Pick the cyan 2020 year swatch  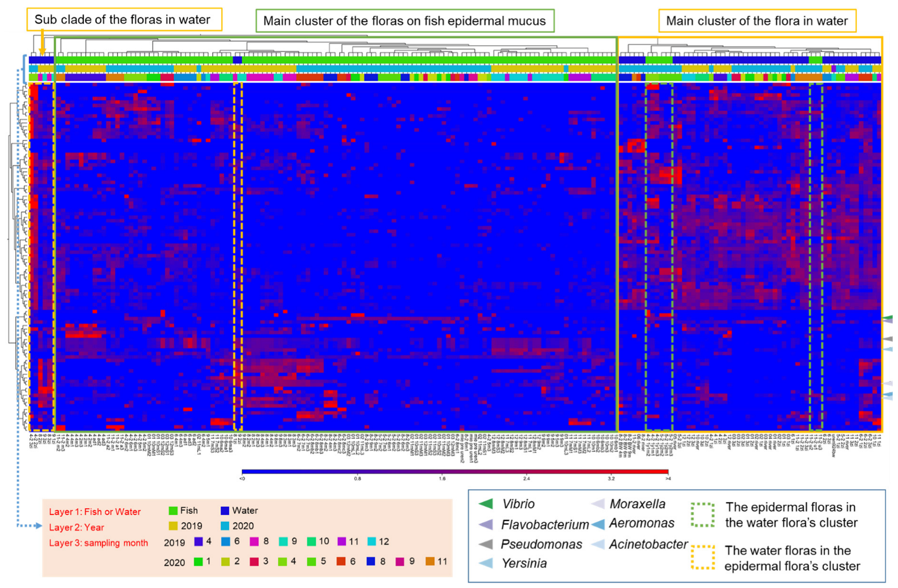point(225,526)
